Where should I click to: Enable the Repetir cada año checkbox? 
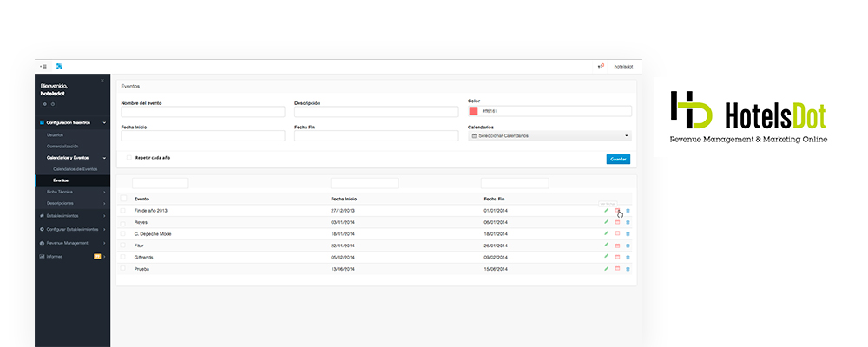(129, 158)
